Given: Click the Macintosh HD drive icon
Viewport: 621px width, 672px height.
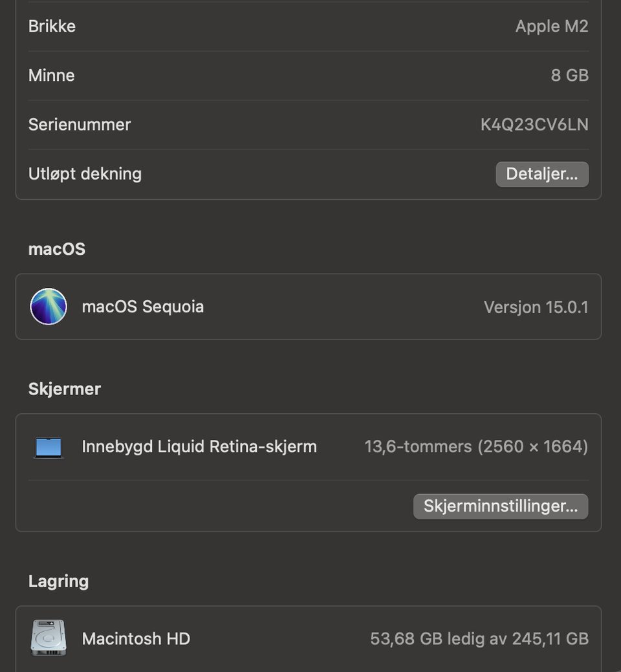Looking at the screenshot, I should (49, 638).
